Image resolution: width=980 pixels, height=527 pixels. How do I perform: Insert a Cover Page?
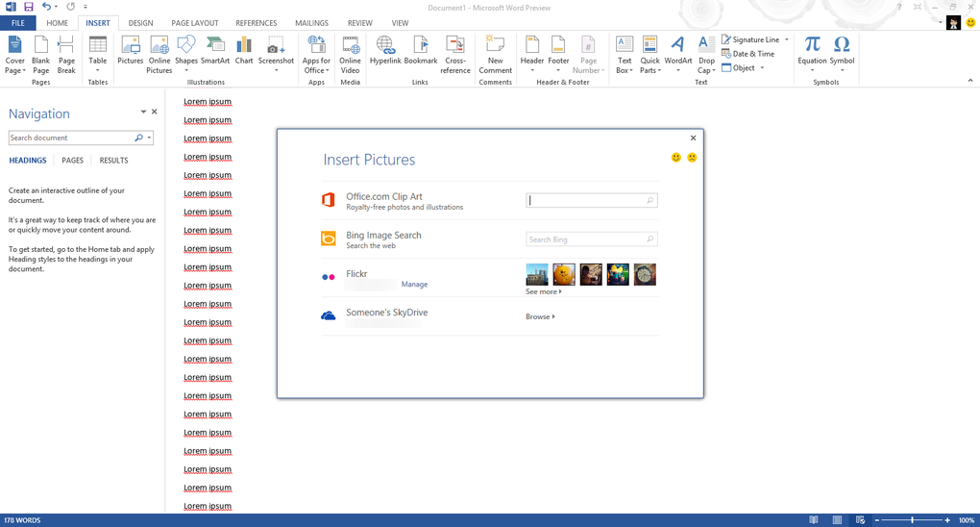[15, 55]
